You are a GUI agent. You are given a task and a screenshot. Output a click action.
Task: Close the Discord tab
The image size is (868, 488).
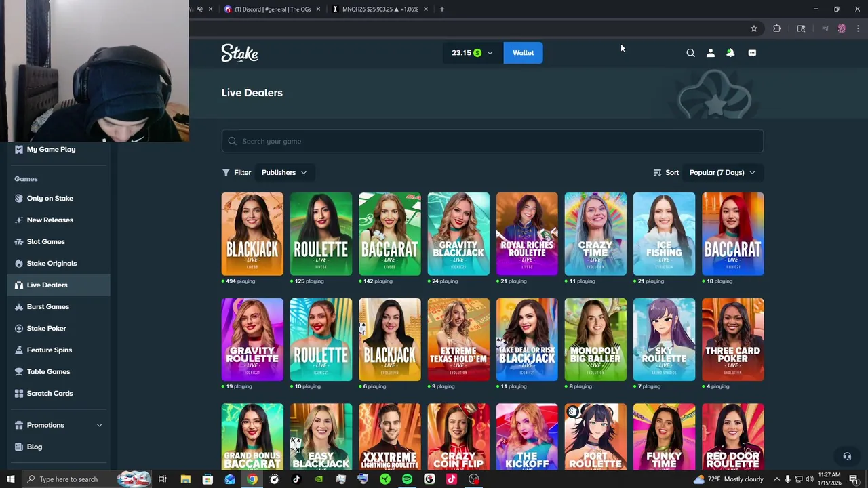pyautogui.click(x=318, y=9)
